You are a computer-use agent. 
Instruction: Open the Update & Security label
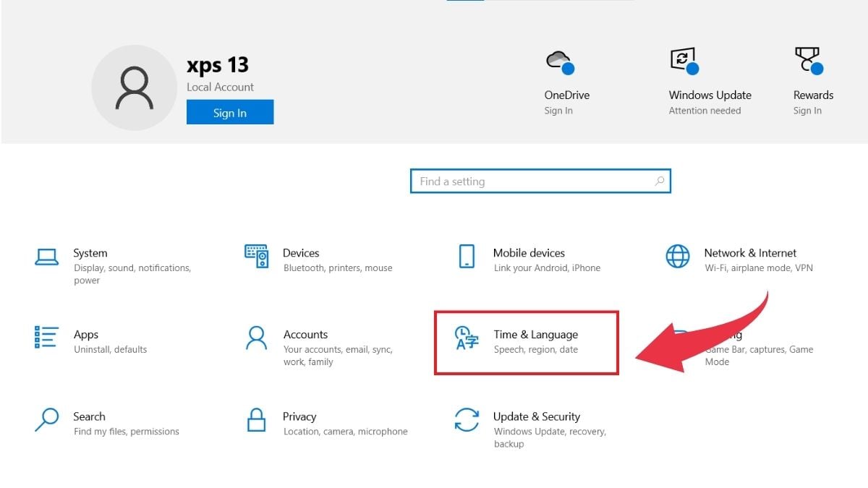[x=537, y=416]
